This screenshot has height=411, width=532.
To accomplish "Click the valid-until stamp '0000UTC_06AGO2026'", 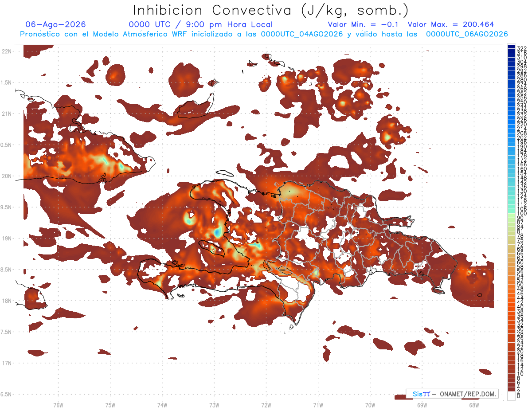I will coord(467,34).
